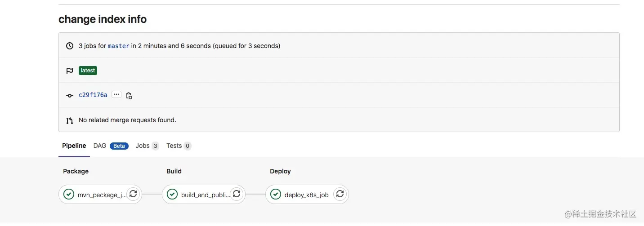Click the copy commit SHA icon
Image resolution: width=644 pixels, height=226 pixels.
[x=129, y=96]
